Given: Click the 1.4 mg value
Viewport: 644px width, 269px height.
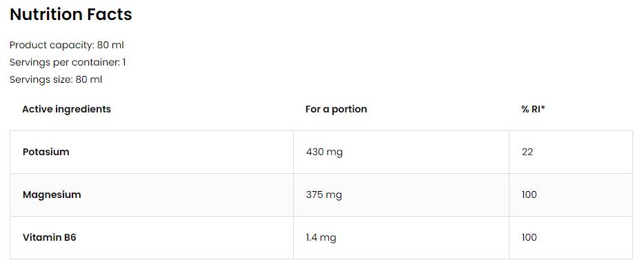Looking at the screenshot, I should tap(321, 237).
